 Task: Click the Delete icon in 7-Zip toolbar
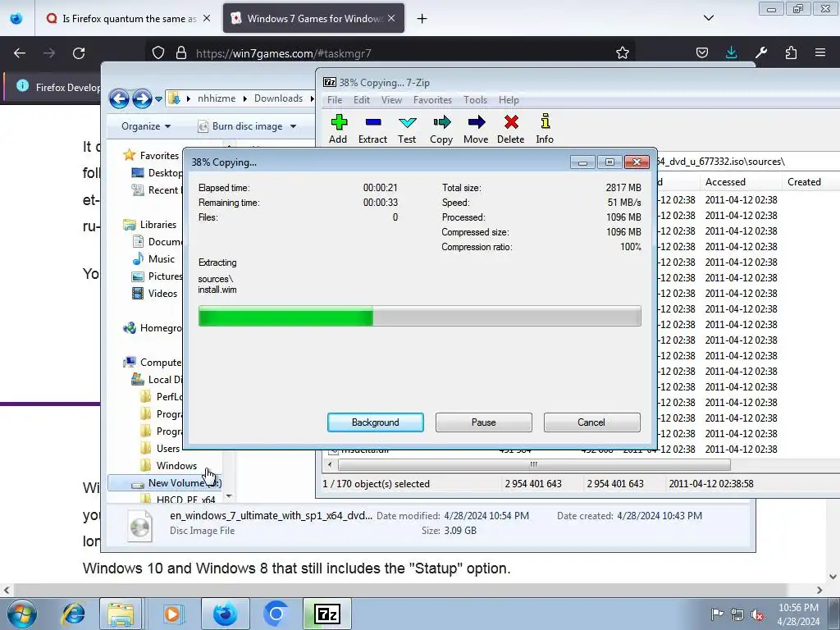[510, 129]
